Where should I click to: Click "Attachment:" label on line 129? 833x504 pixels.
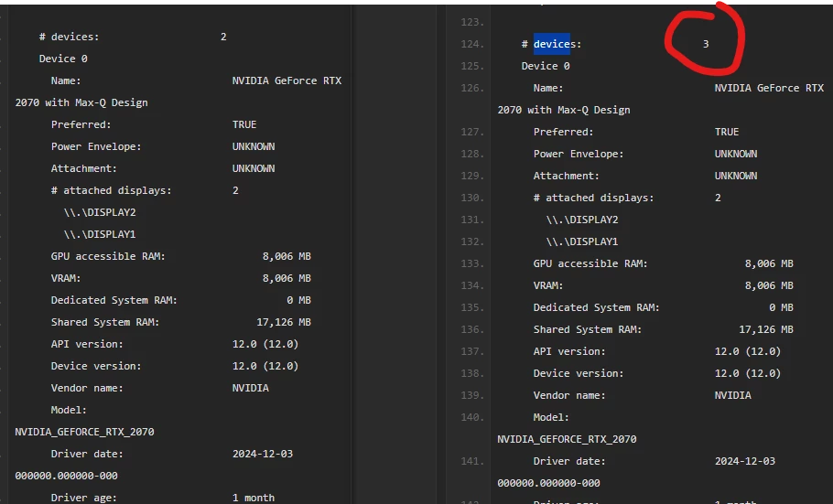click(567, 176)
